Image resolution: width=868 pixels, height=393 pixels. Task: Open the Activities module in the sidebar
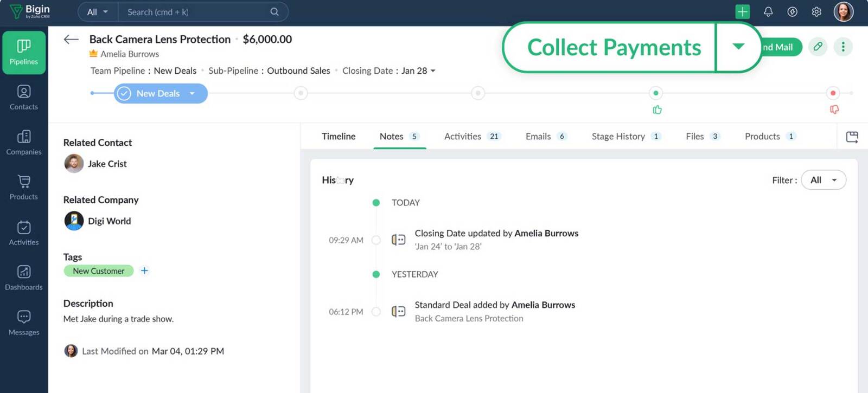point(24,233)
